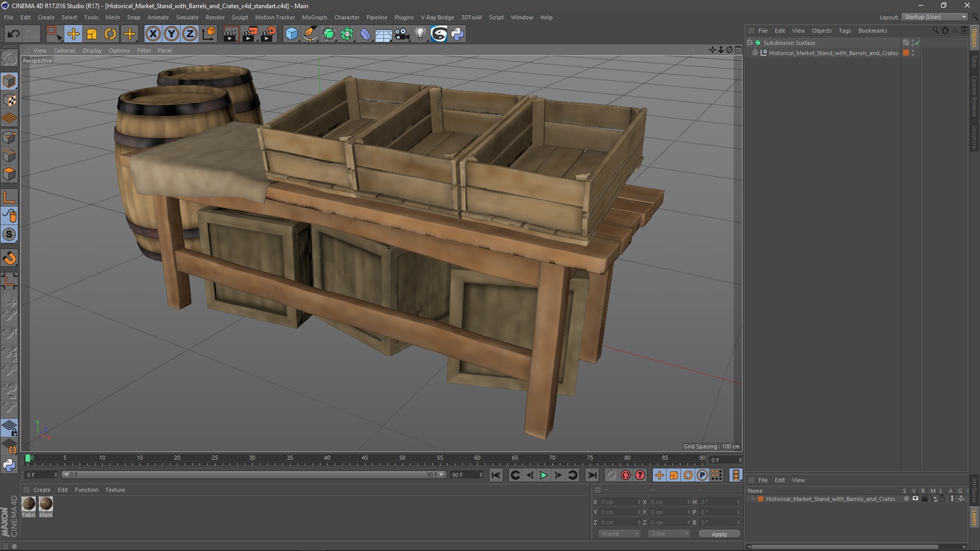Select the Rotate tool
Viewport: 980px width, 551px height.
(x=110, y=34)
